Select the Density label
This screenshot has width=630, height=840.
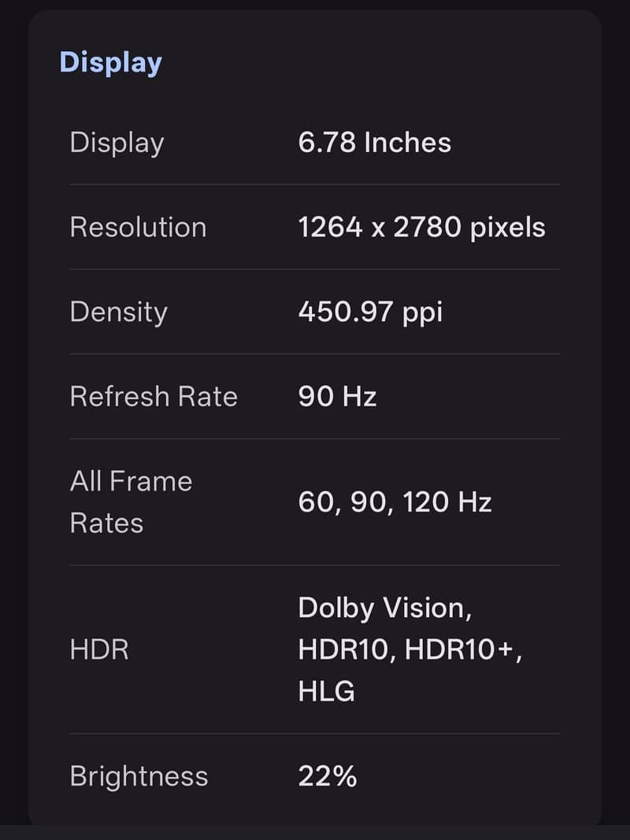click(x=118, y=313)
